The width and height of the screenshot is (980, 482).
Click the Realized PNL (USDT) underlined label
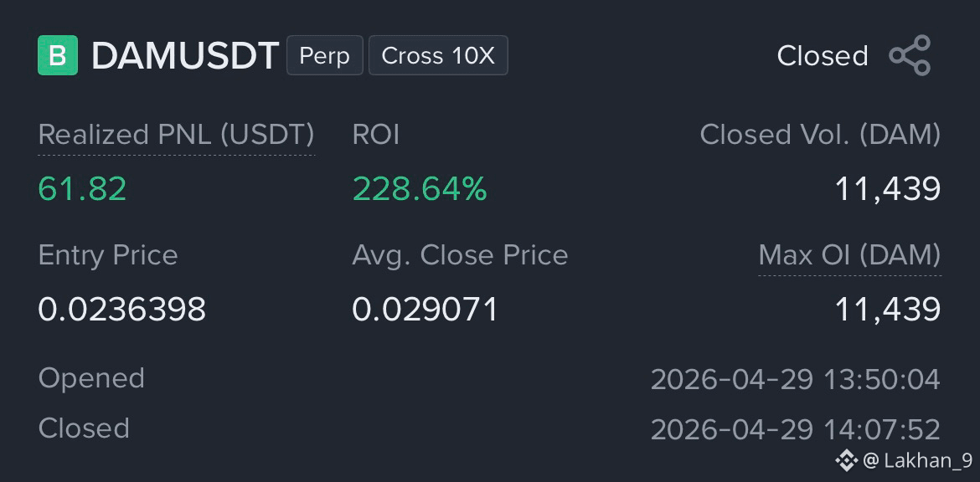tap(176, 135)
